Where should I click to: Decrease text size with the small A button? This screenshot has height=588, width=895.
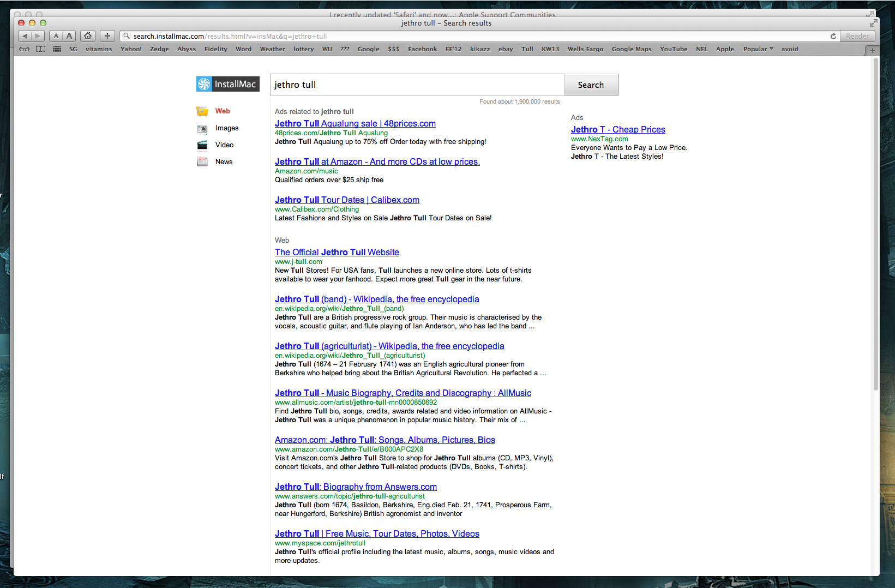click(x=56, y=36)
